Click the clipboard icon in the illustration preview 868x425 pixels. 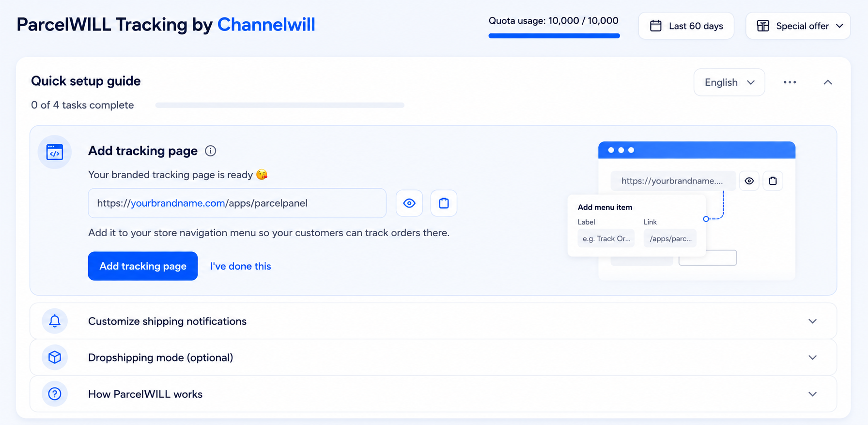773,181
